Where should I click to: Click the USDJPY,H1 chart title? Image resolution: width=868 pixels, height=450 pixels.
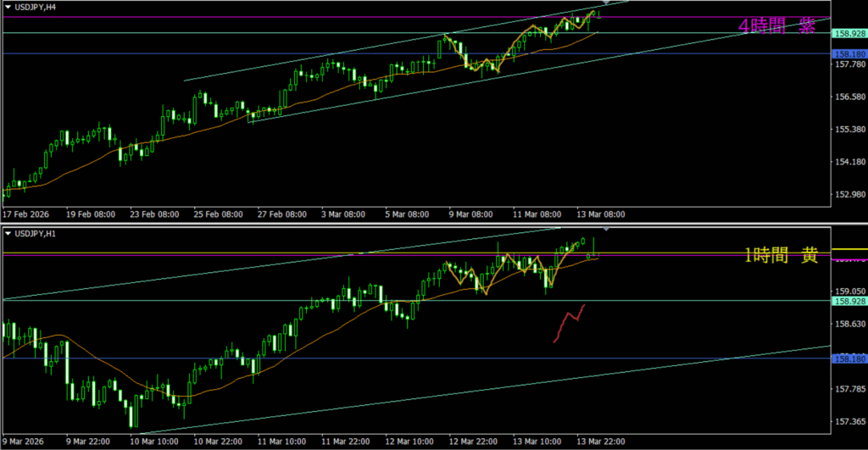(x=36, y=234)
